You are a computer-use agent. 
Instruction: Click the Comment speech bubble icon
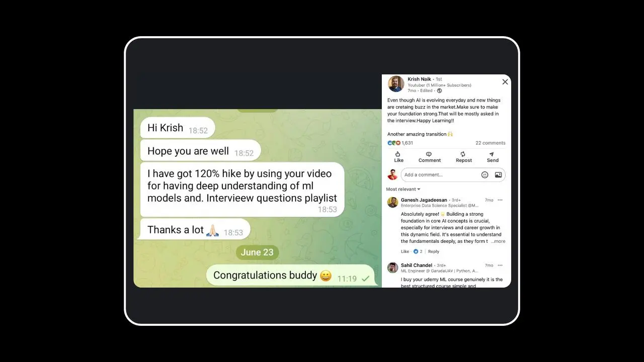point(429,154)
